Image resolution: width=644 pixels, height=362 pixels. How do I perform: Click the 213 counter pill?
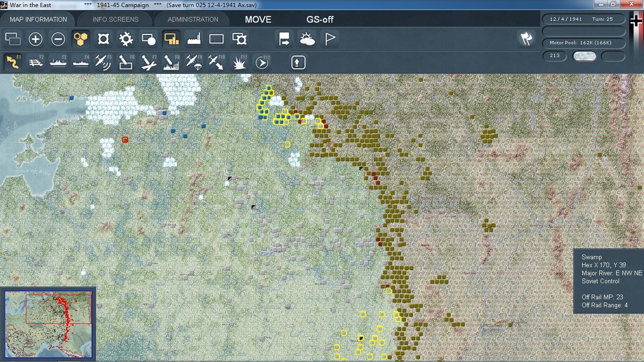[554, 56]
